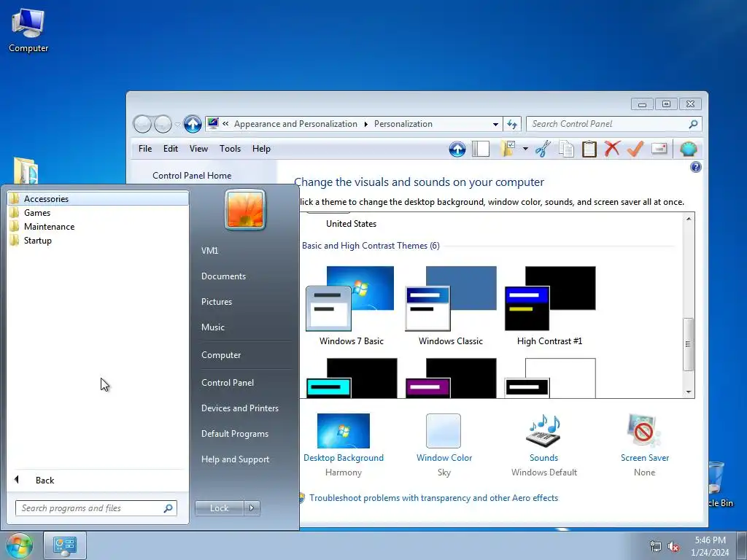Click the Desktop Background link

pos(343,458)
